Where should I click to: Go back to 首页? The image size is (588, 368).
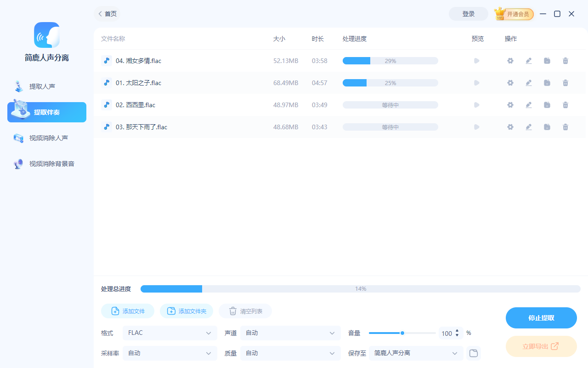click(x=107, y=14)
